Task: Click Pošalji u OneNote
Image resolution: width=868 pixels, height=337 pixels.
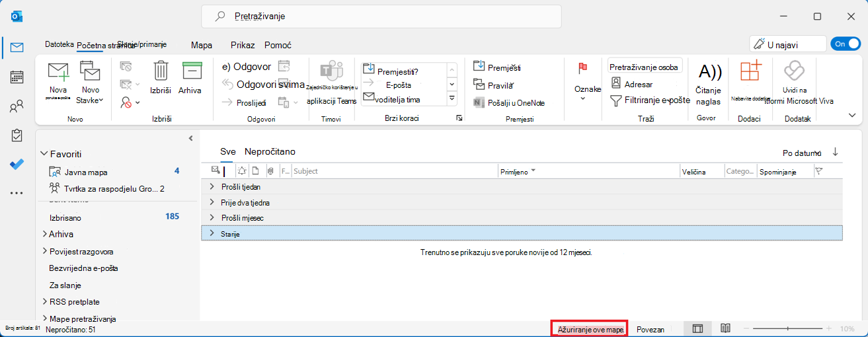Action: pos(509,102)
